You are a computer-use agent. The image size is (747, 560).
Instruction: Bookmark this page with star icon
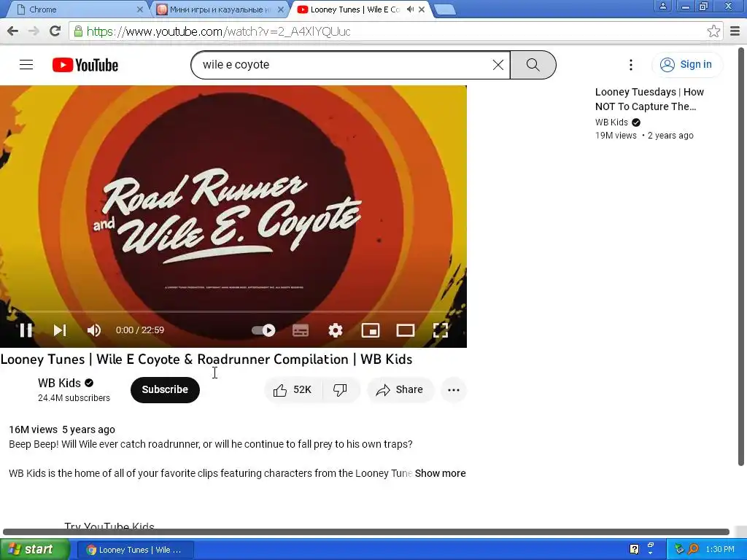point(713,31)
